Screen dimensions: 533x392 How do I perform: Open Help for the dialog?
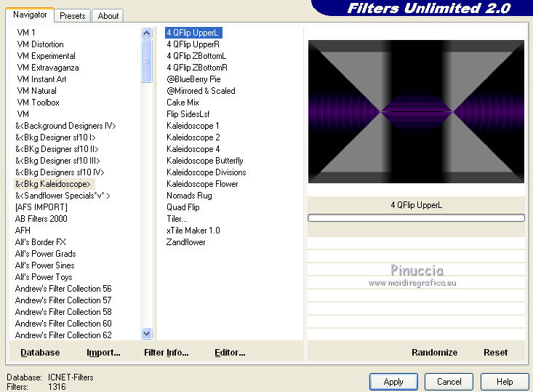505,382
